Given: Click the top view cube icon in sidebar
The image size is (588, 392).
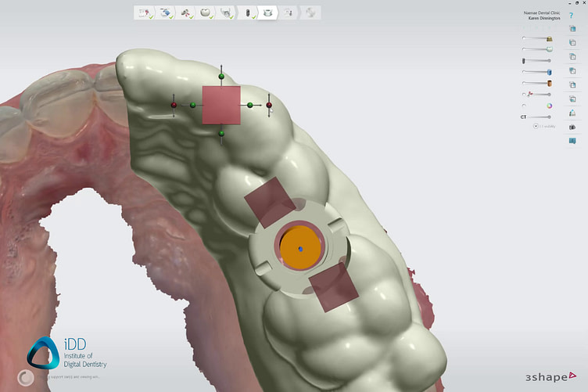Looking at the screenshot, I should click(572, 29).
